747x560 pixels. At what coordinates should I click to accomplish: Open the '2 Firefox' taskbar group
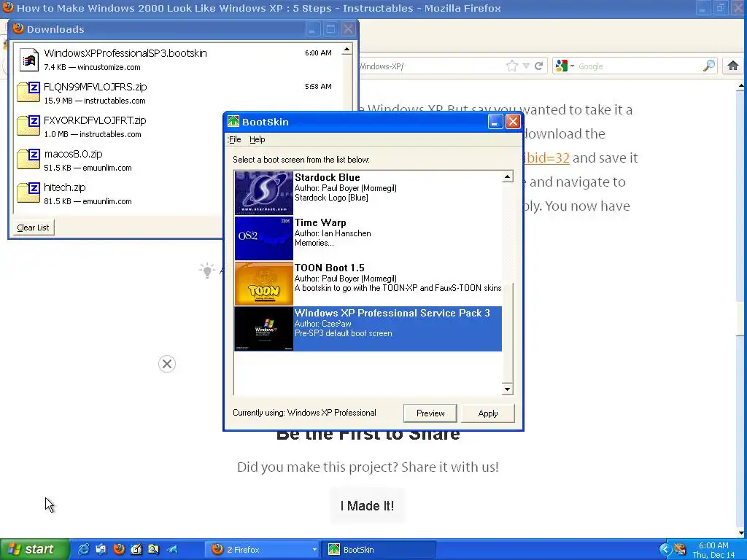[263, 550]
